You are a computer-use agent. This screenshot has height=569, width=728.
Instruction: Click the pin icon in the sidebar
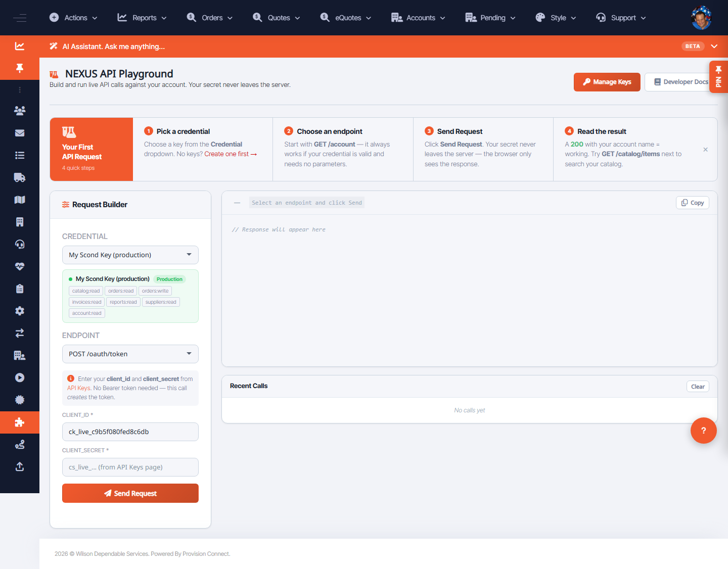pyautogui.click(x=20, y=68)
